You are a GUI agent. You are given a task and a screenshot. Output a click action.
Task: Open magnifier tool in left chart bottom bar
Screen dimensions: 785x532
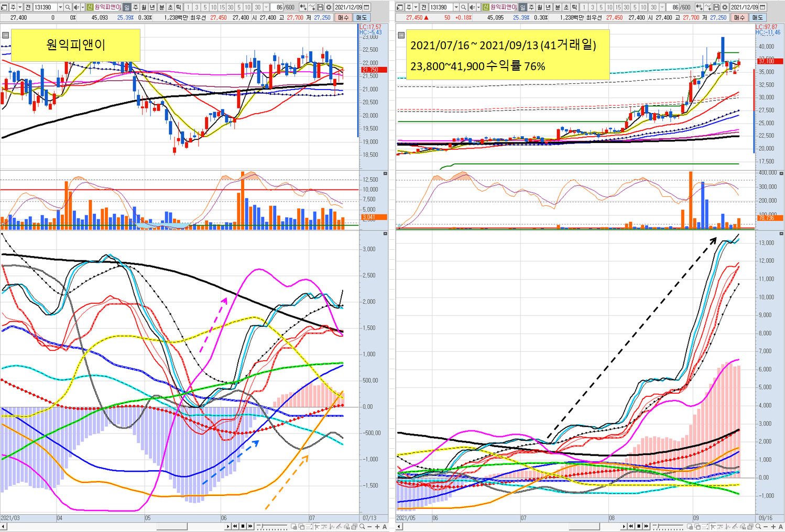[362, 526]
